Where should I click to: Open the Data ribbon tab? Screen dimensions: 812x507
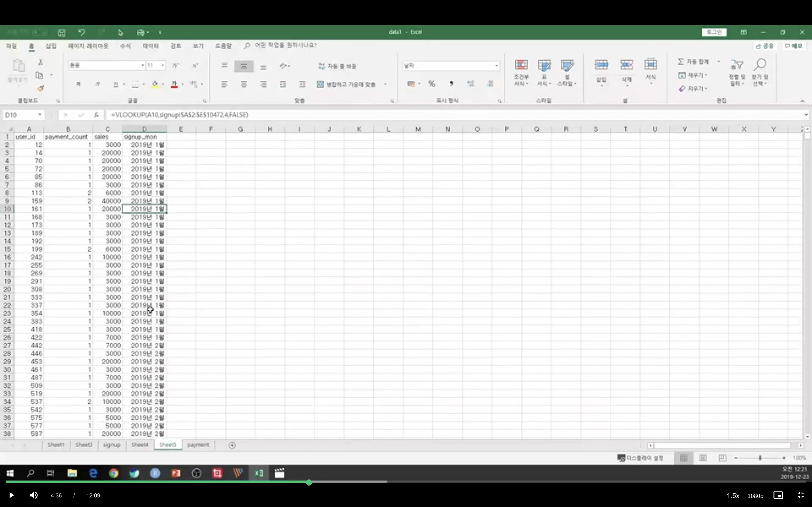(150, 46)
